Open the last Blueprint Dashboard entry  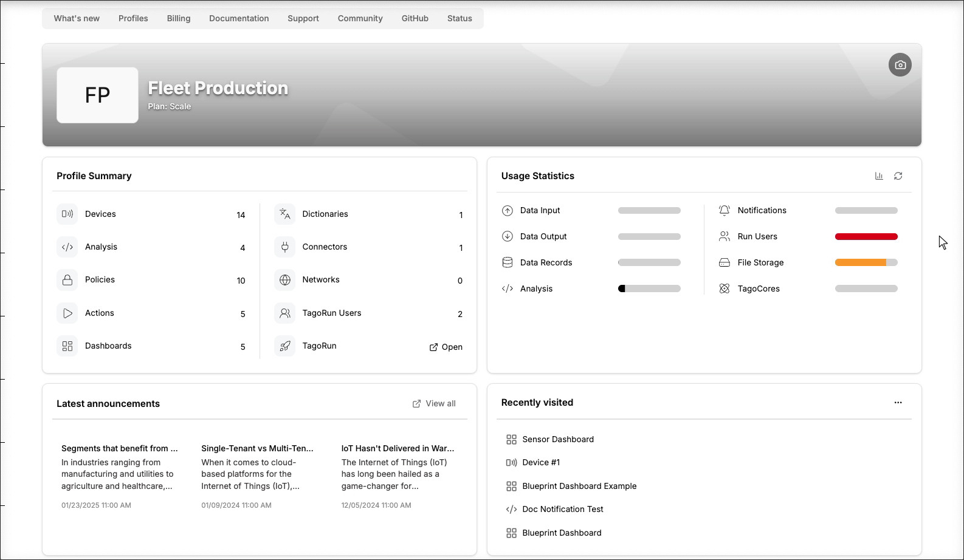click(562, 533)
